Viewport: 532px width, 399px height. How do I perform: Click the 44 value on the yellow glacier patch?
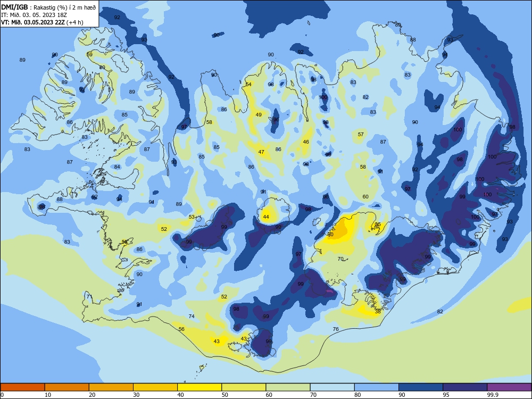[x=266, y=217]
